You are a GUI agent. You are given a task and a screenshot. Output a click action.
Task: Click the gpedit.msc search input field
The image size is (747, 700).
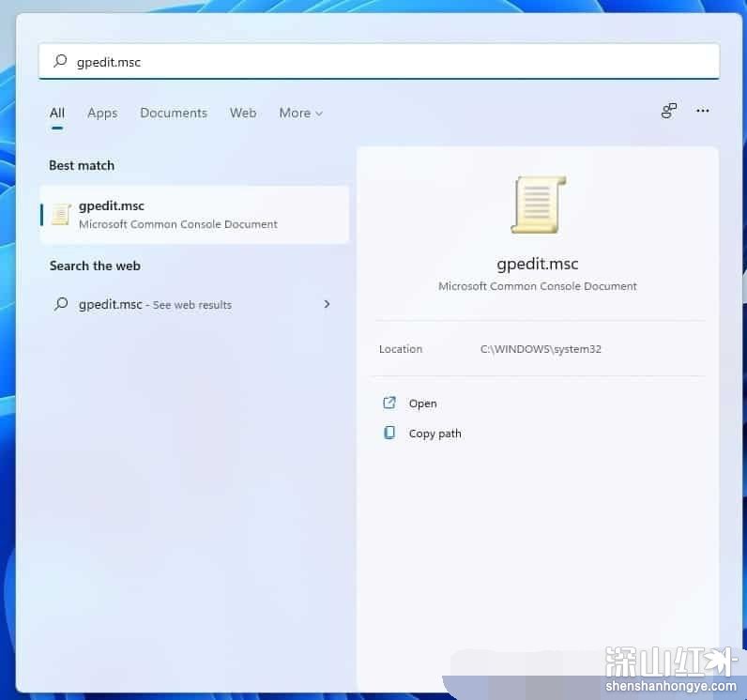tap(379, 61)
